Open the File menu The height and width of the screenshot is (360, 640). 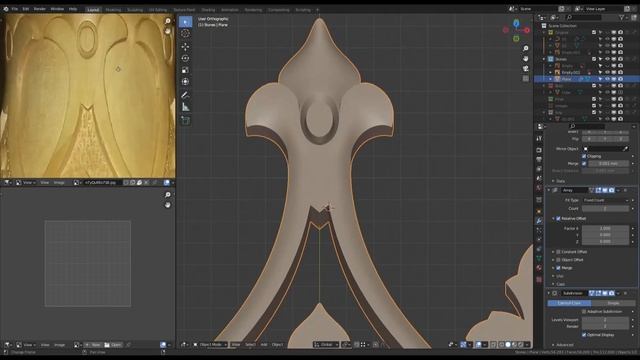[x=15, y=9]
